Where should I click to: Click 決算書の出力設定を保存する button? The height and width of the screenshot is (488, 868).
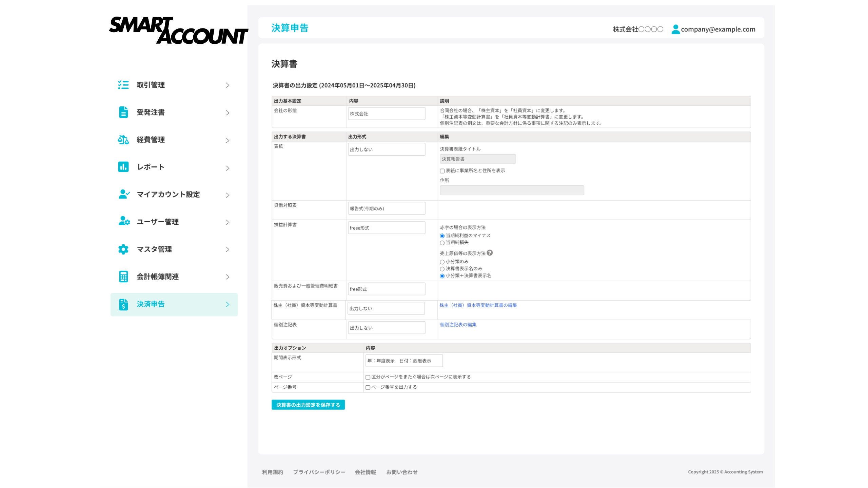308,405
